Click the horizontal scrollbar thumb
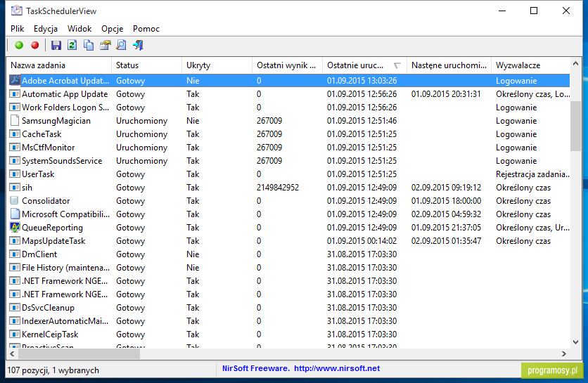Screen dimensions: 588x383 tap(79, 353)
